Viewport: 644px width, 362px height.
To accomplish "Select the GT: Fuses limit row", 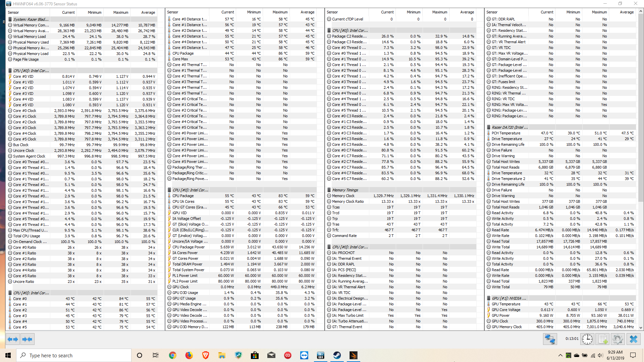I will coord(561,82).
